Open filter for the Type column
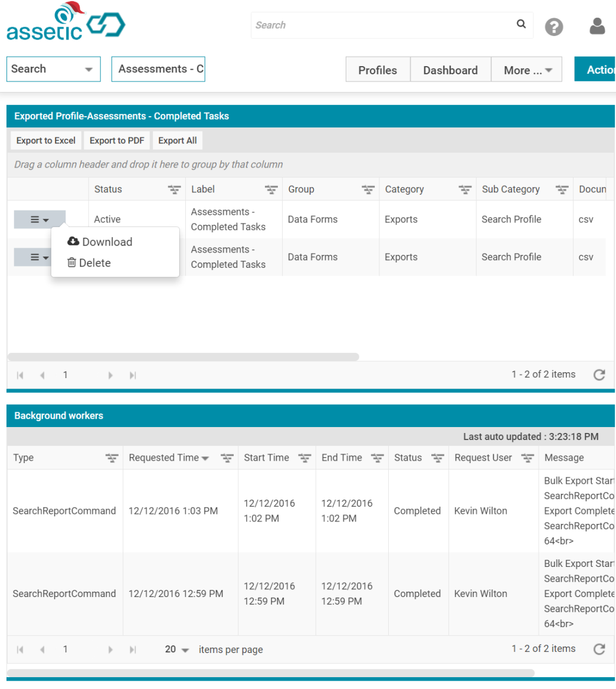 (112, 458)
